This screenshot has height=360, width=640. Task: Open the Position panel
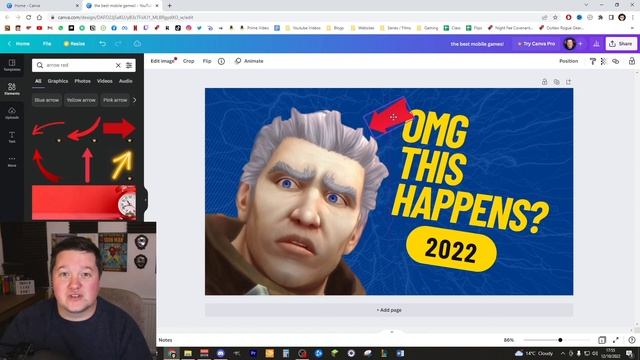[x=569, y=61]
